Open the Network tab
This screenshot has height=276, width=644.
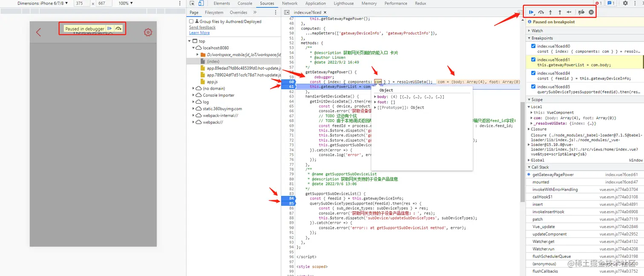(x=290, y=3)
